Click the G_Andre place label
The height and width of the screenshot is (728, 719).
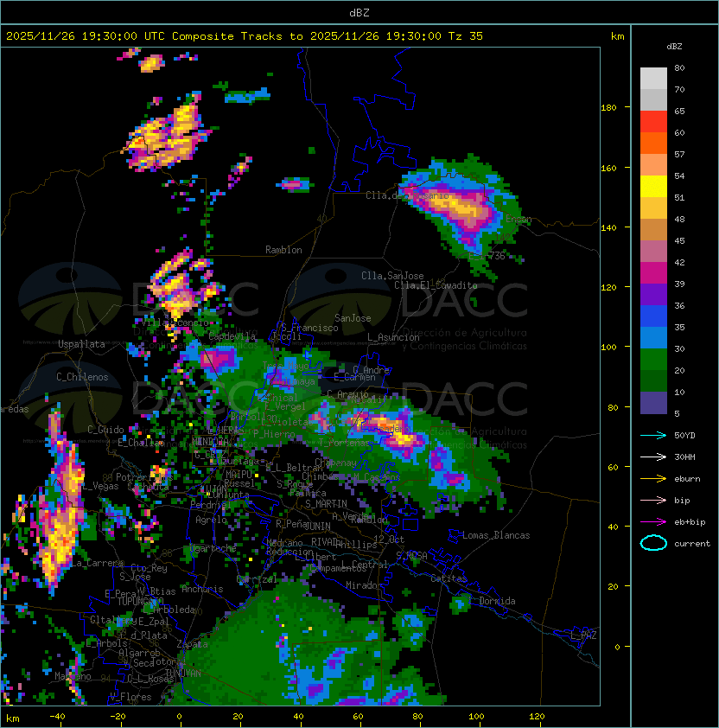(x=371, y=370)
